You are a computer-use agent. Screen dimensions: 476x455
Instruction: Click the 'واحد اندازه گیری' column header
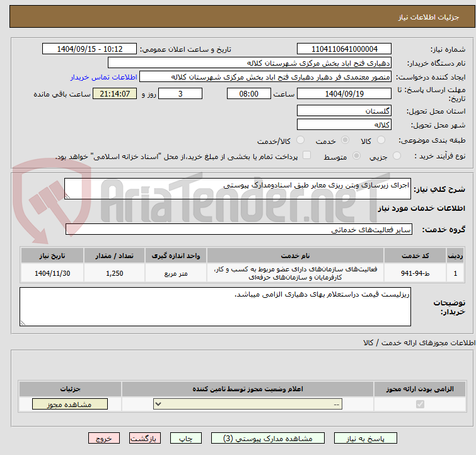(176, 256)
